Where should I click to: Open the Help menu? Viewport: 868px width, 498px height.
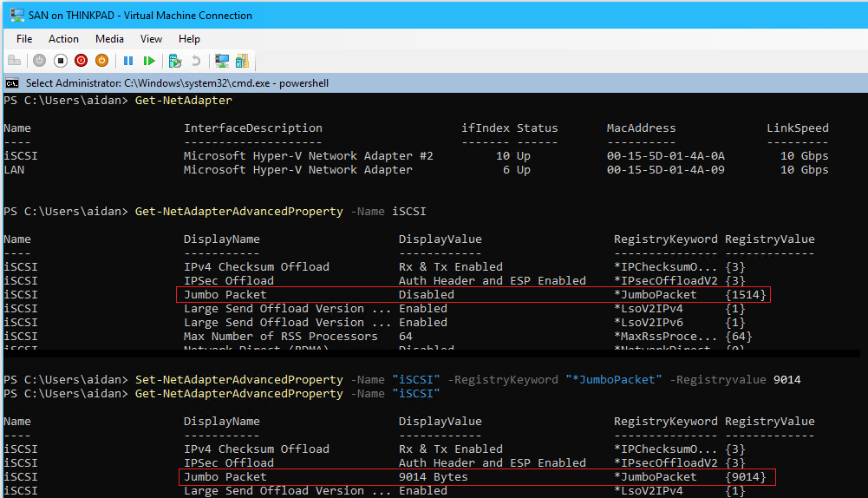click(189, 39)
